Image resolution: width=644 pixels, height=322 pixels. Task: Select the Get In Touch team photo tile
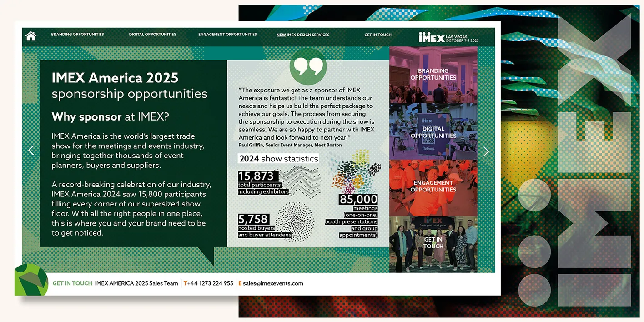click(x=433, y=244)
